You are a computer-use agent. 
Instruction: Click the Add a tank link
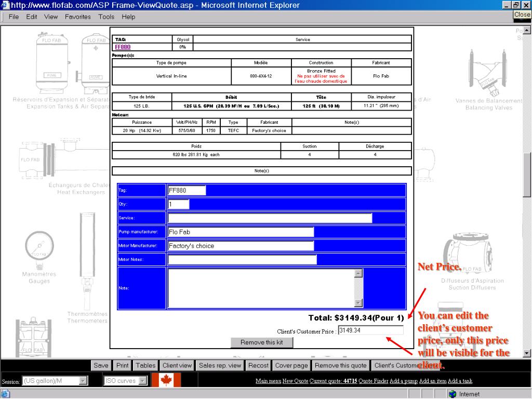(460, 381)
